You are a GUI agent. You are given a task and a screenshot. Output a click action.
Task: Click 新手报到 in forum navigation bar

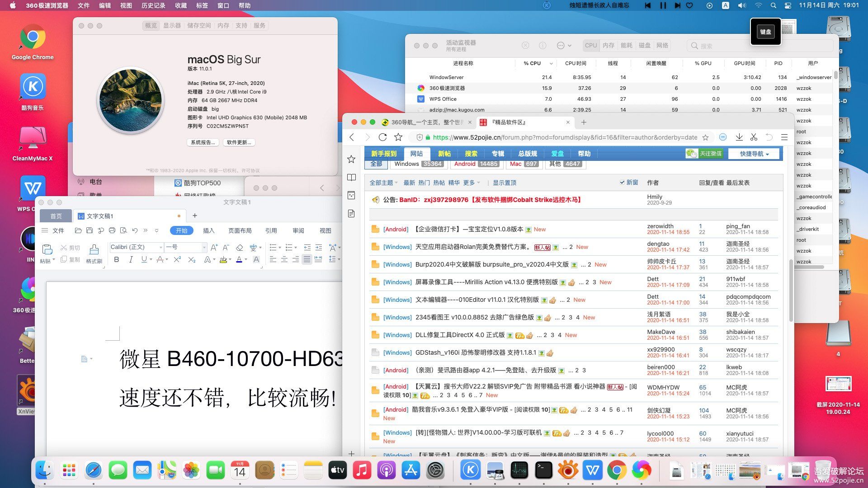pos(384,154)
